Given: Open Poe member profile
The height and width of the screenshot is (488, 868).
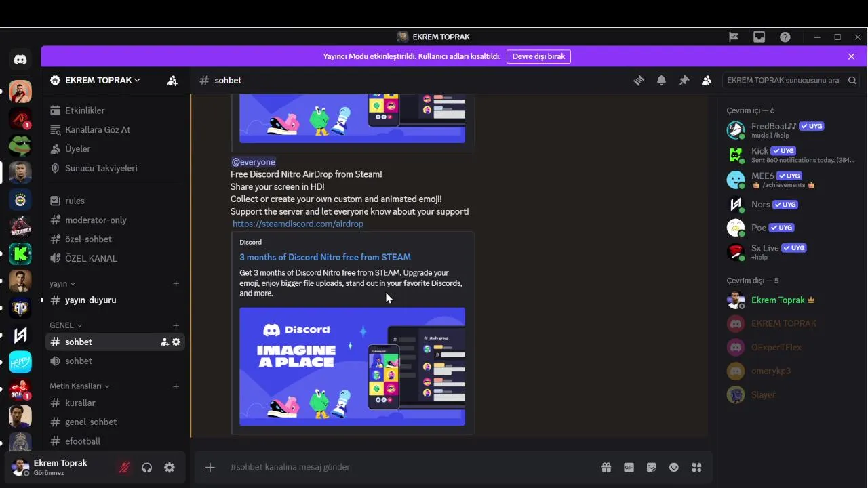Looking at the screenshot, I should click(x=791, y=228).
